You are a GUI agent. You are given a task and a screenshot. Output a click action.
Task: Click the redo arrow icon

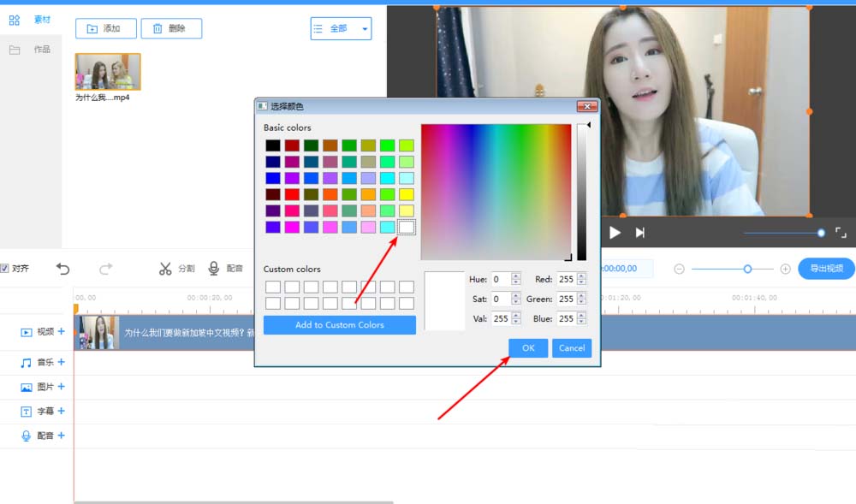(x=106, y=269)
